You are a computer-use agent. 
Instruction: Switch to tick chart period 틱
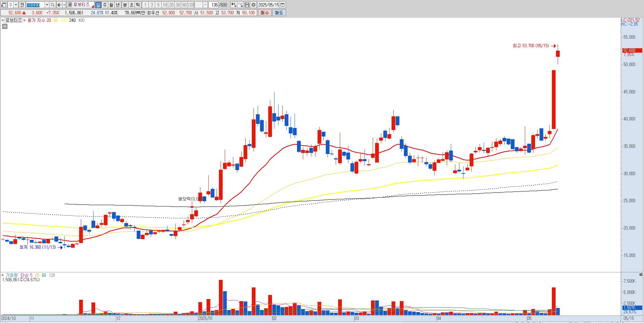tap(138, 5)
